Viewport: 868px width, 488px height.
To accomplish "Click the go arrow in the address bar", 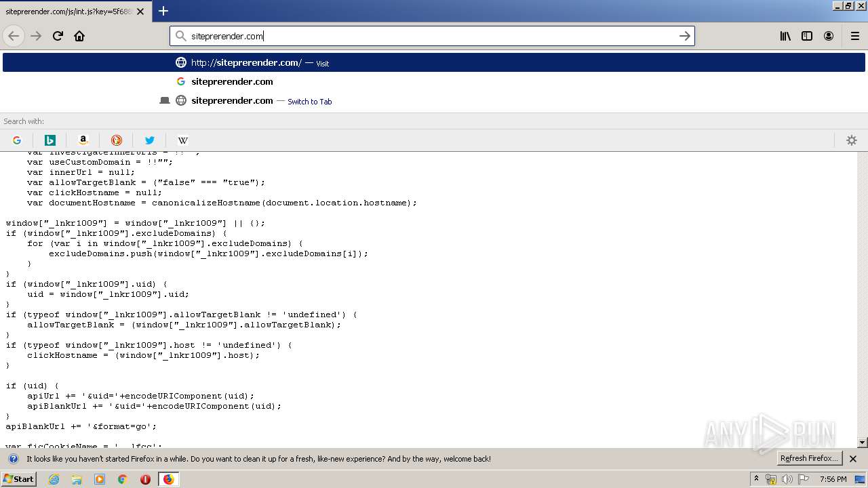I will pos(685,36).
